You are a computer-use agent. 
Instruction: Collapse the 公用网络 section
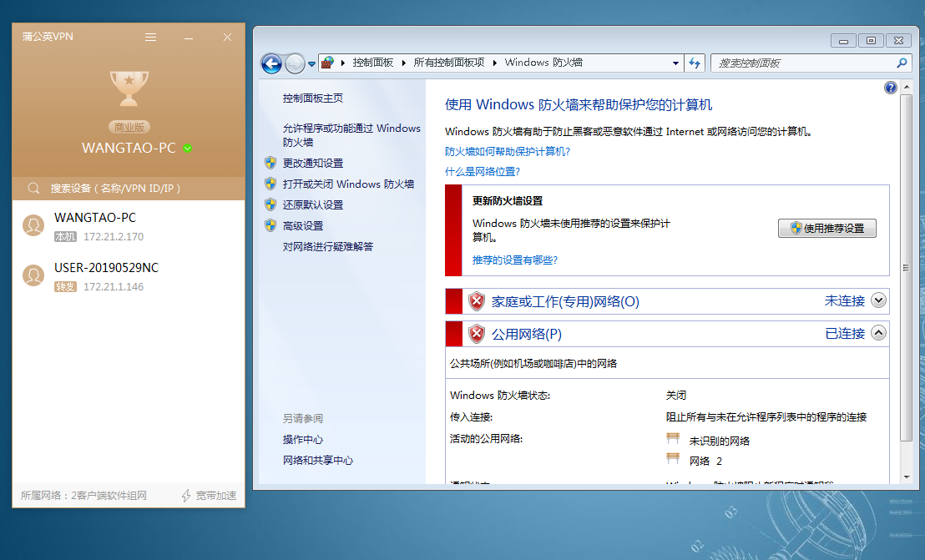pos(878,333)
